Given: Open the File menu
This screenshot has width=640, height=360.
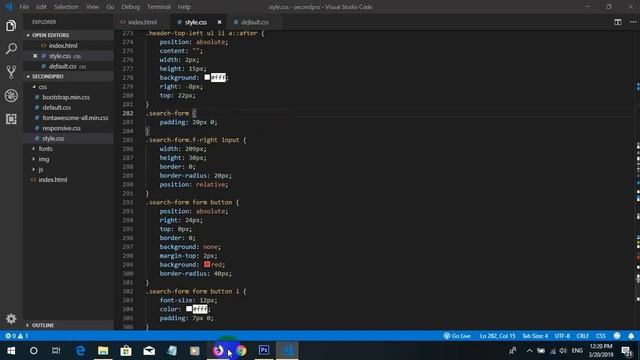Looking at the screenshot, I should [x=24, y=7].
